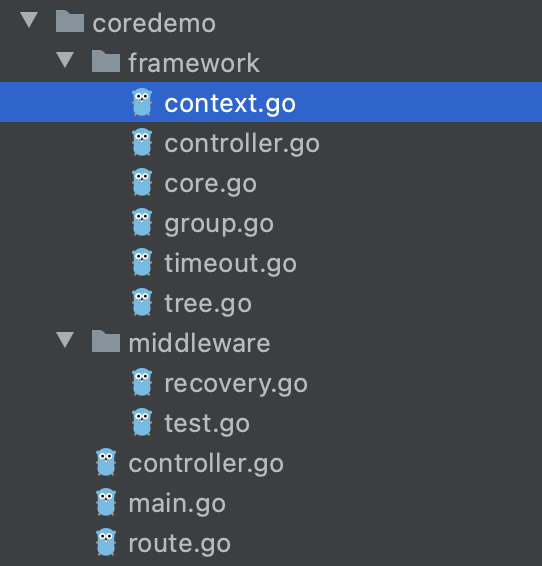
Task: Collapse the middleware folder arrow
Action: coord(65,340)
